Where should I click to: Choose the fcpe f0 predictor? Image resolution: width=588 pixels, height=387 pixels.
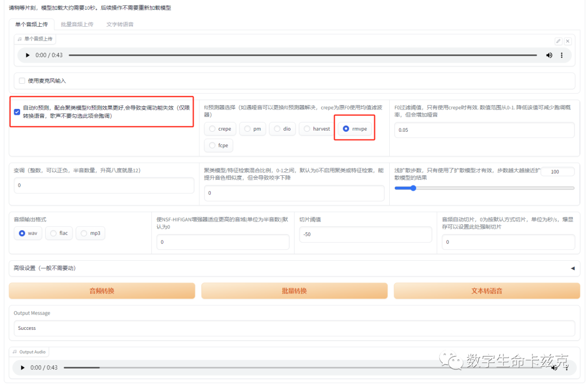(219, 145)
